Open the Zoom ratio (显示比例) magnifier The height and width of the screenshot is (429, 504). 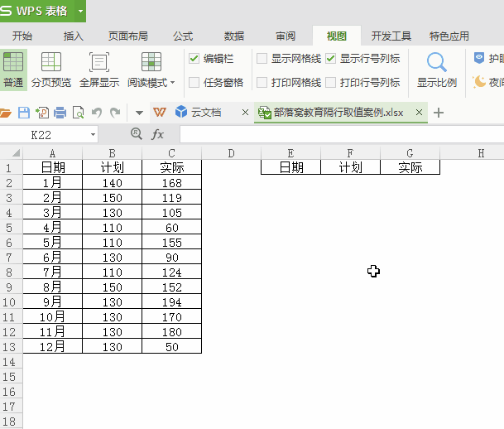[436, 62]
